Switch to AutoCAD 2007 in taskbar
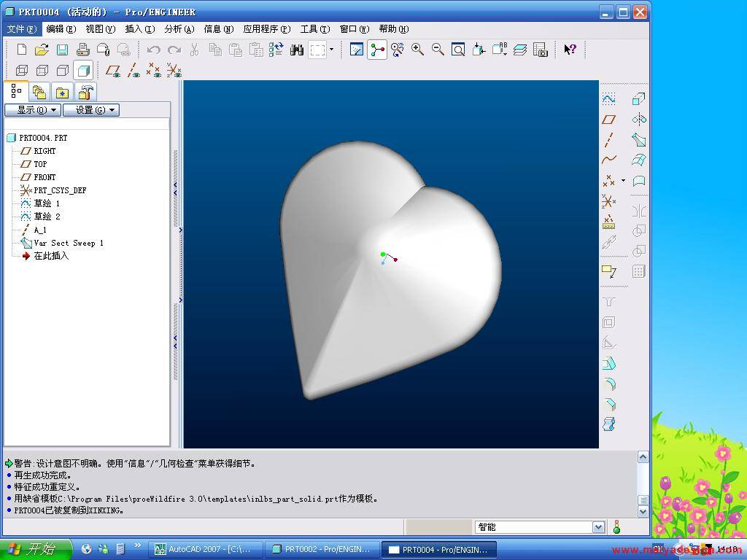The height and width of the screenshot is (560, 747). click(x=205, y=549)
